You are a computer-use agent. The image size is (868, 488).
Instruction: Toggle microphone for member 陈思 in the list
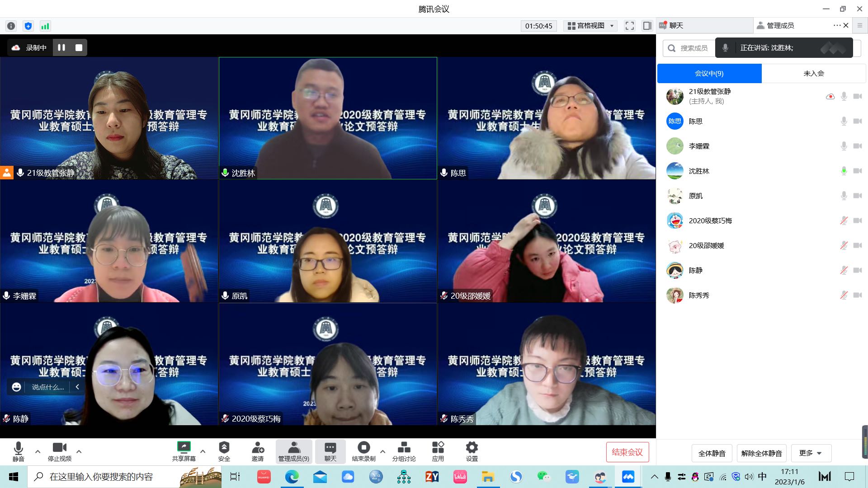coord(844,121)
